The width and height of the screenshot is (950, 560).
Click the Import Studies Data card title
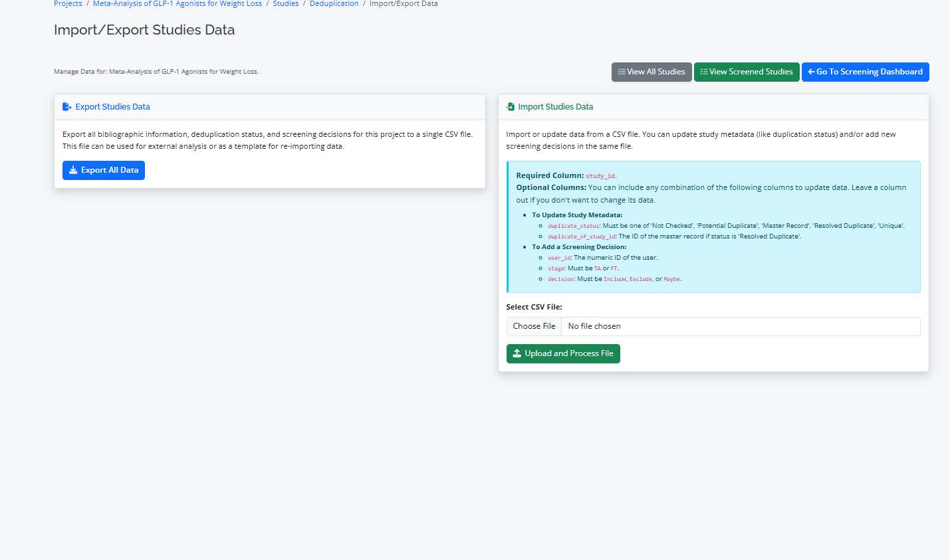[555, 107]
